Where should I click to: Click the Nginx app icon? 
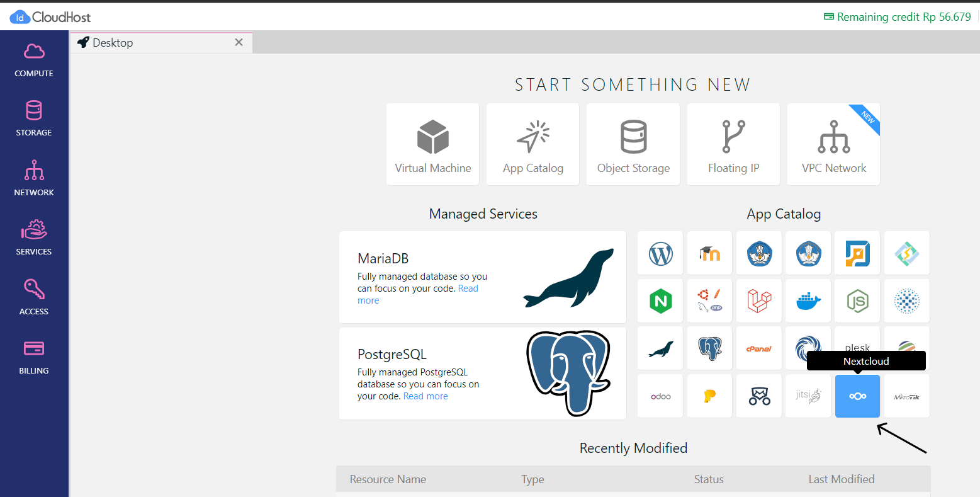click(660, 300)
